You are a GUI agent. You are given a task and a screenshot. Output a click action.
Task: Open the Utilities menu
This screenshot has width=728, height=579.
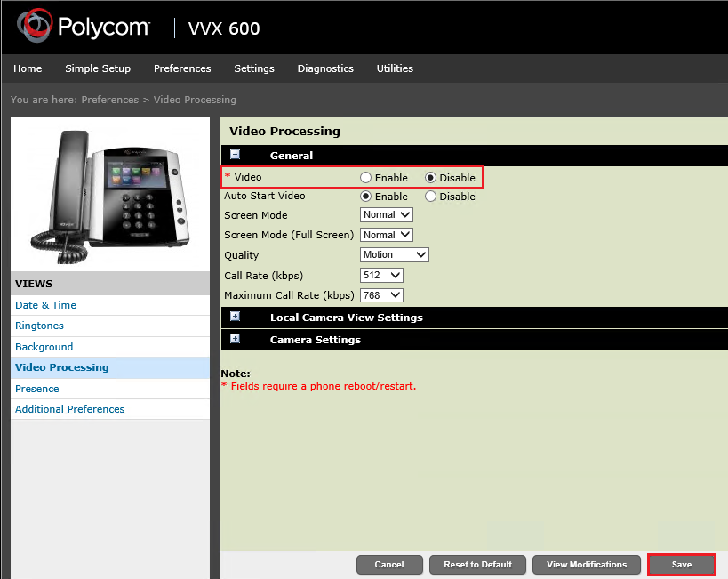point(395,68)
